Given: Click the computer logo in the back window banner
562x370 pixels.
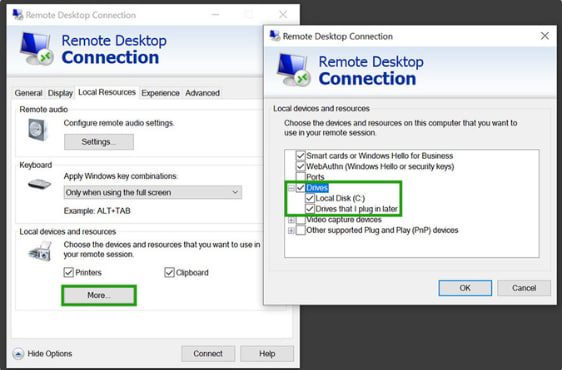Looking at the screenshot, I should (x=37, y=48).
